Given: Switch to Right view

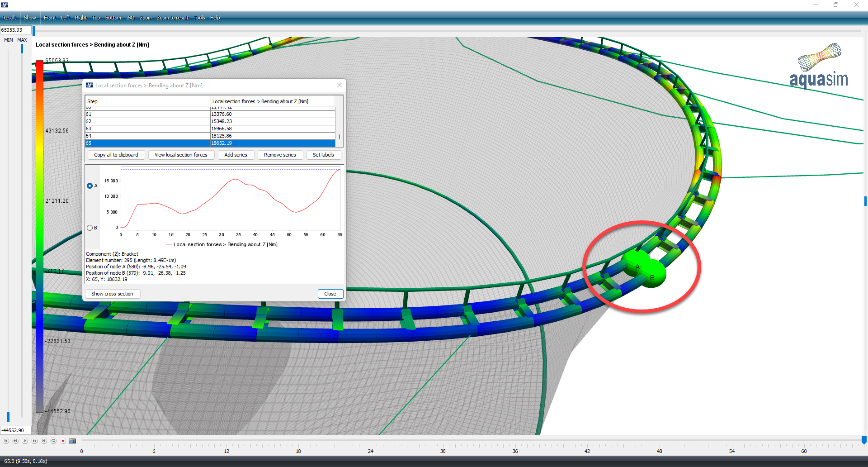Looking at the screenshot, I should point(81,18).
